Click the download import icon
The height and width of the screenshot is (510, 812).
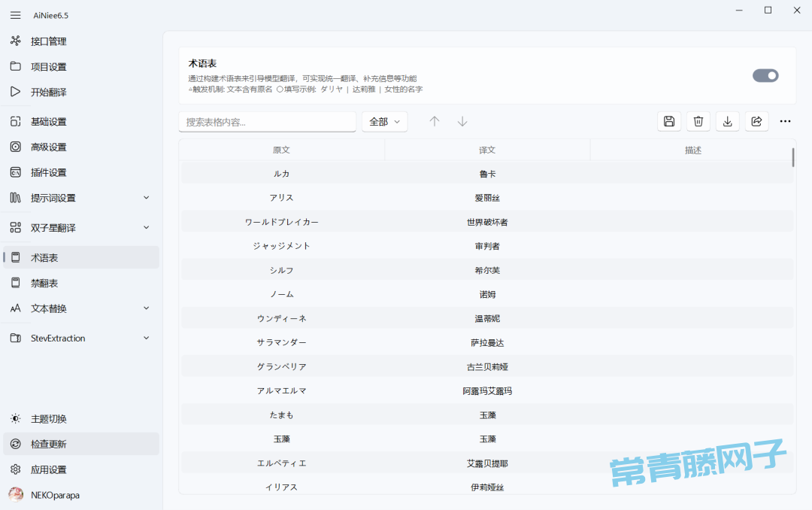click(728, 121)
